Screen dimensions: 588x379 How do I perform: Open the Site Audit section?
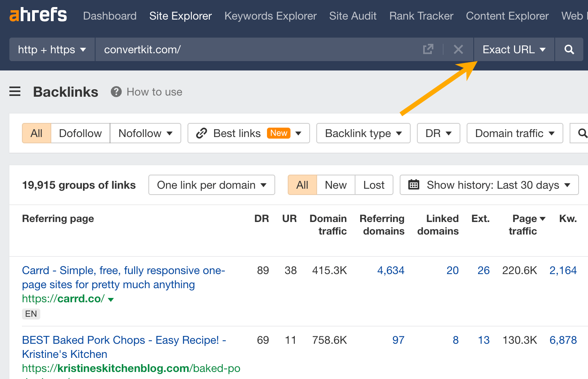pos(352,16)
